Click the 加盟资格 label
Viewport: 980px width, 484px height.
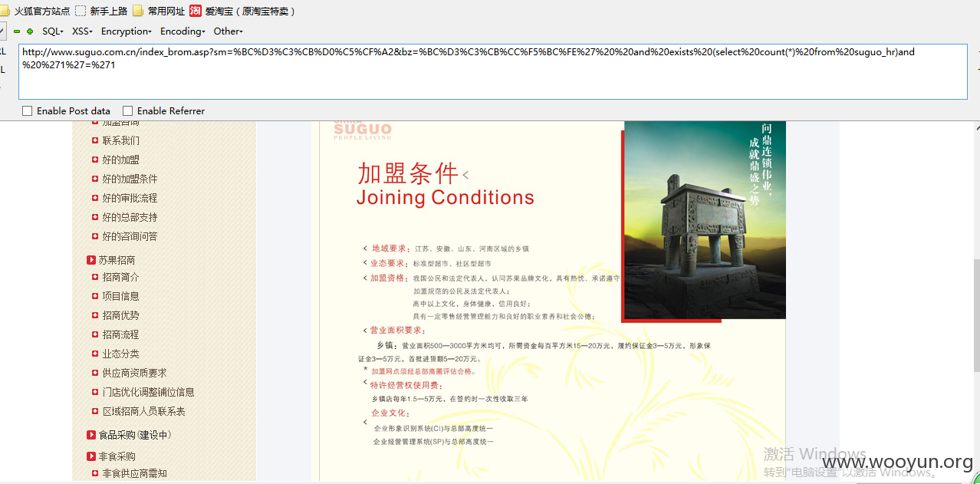point(388,278)
